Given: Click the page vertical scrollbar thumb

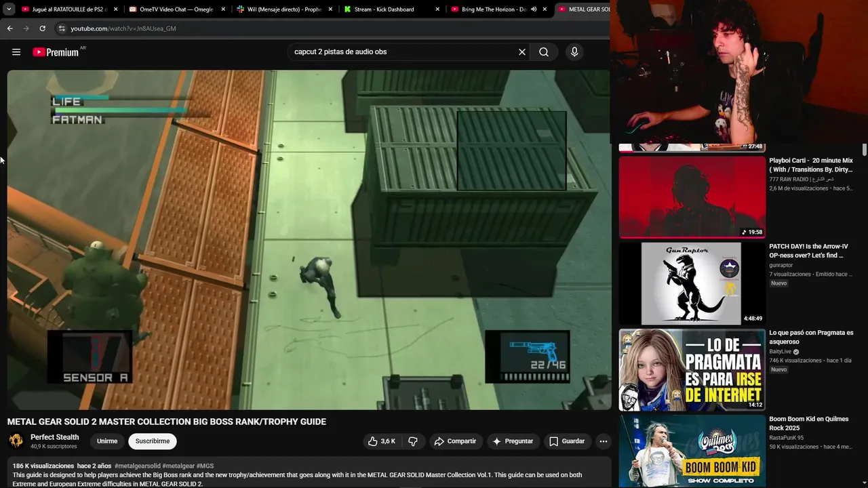Looking at the screenshot, I should coord(865,149).
